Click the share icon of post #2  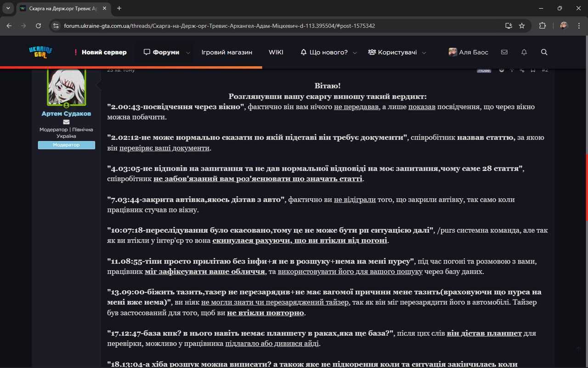522,70
